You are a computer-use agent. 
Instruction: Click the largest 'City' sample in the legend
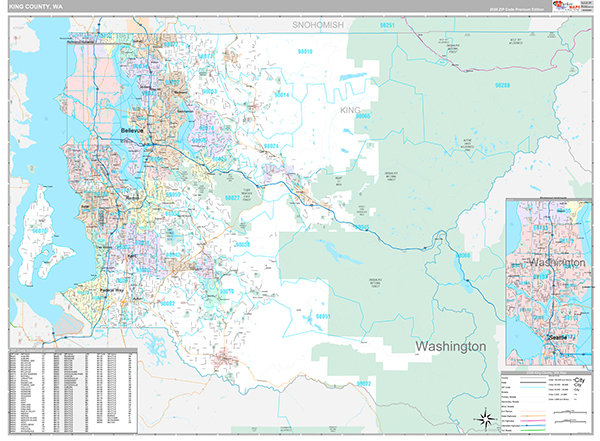tap(579, 380)
